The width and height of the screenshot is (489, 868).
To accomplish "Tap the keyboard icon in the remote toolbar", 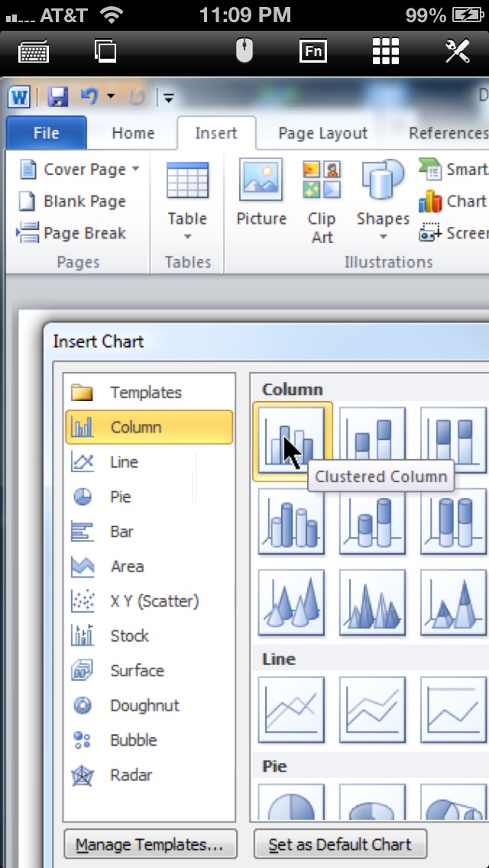I will (x=34, y=53).
